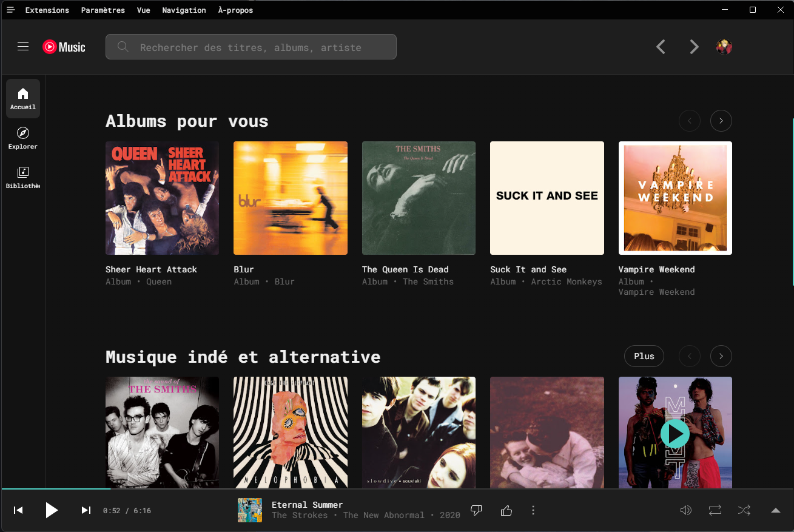Show next items in Musique indé et alternative

[721, 356]
